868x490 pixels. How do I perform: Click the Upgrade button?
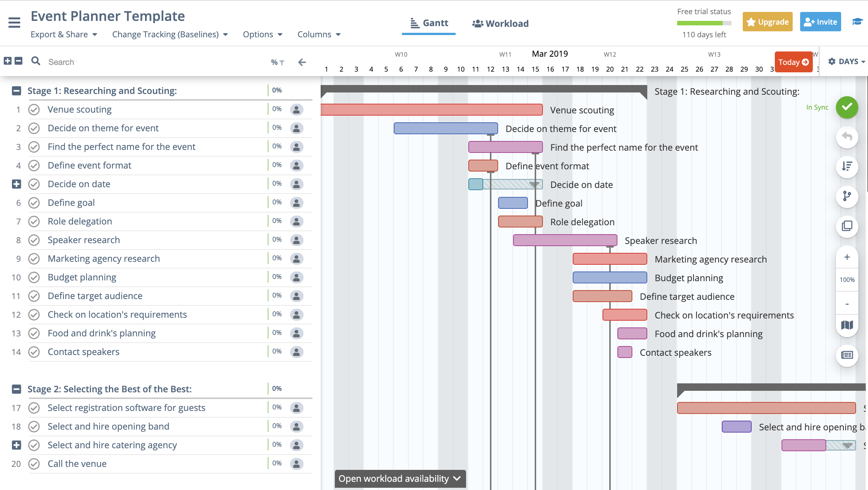click(x=767, y=22)
